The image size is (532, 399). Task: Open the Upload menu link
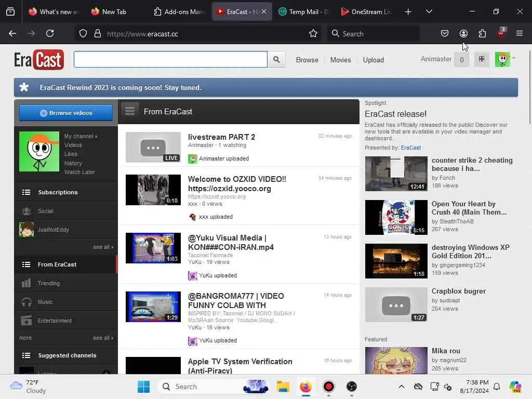pos(373,60)
